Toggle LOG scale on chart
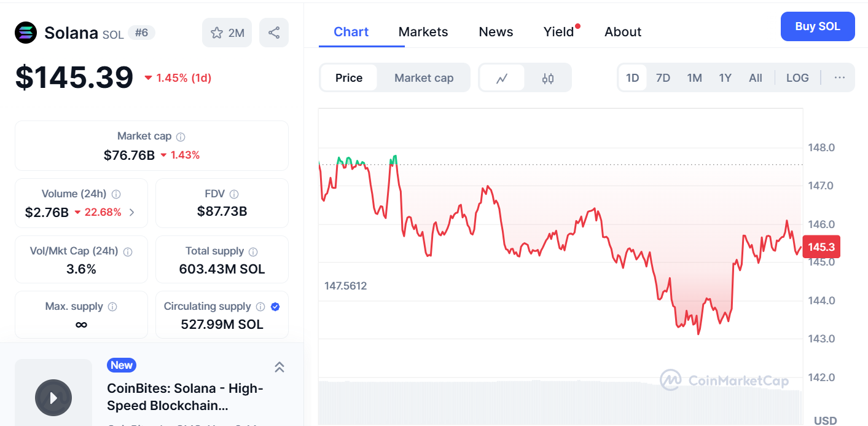The image size is (868, 426). coord(797,78)
